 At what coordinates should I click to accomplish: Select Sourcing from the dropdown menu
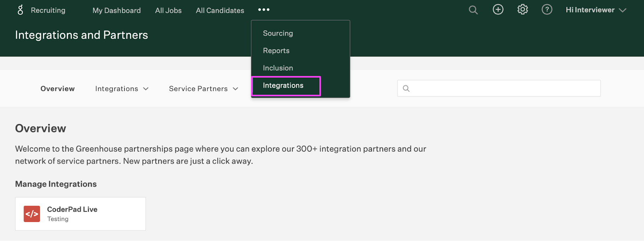click(278, 33)
